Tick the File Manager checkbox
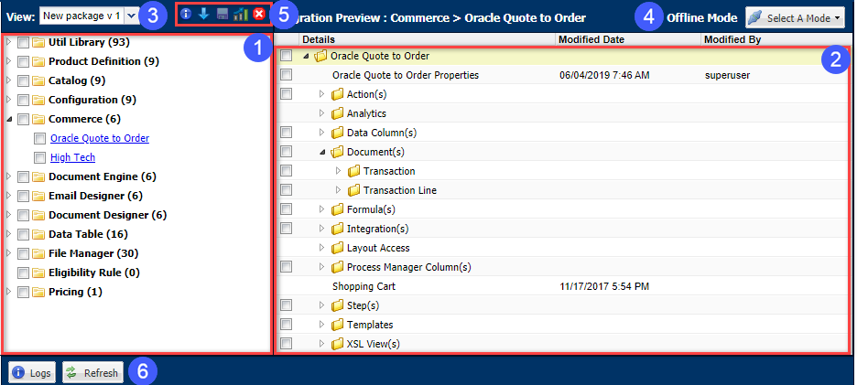 click(24, 253)
